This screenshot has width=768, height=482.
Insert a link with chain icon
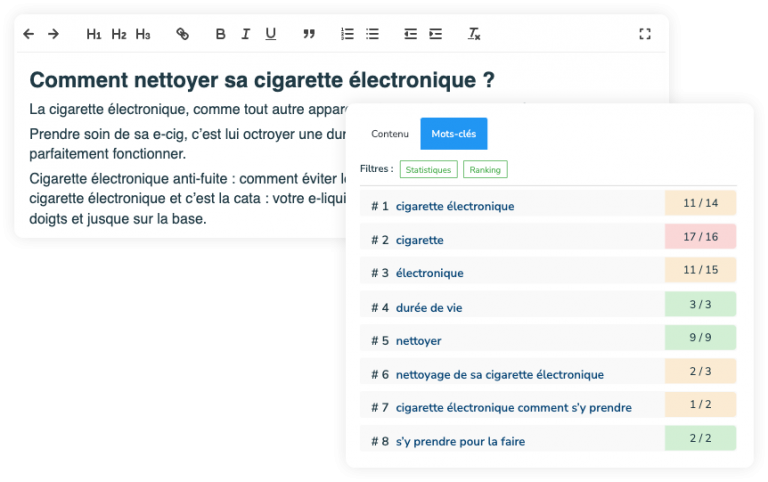pyautogui.click(x=182, y=34)
